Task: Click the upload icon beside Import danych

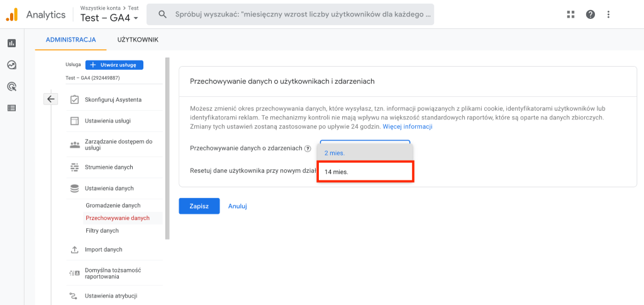Action: pyautogui.click(x=74, y=250)
